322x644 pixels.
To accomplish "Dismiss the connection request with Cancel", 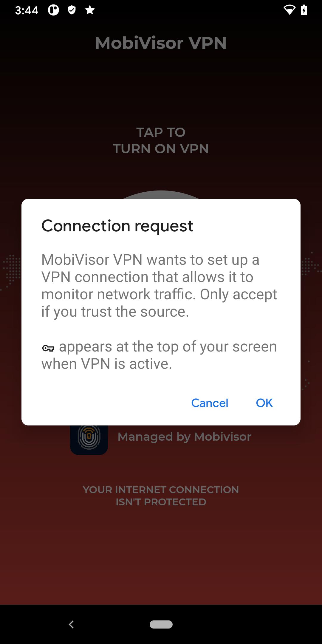I will click(210, 403).
